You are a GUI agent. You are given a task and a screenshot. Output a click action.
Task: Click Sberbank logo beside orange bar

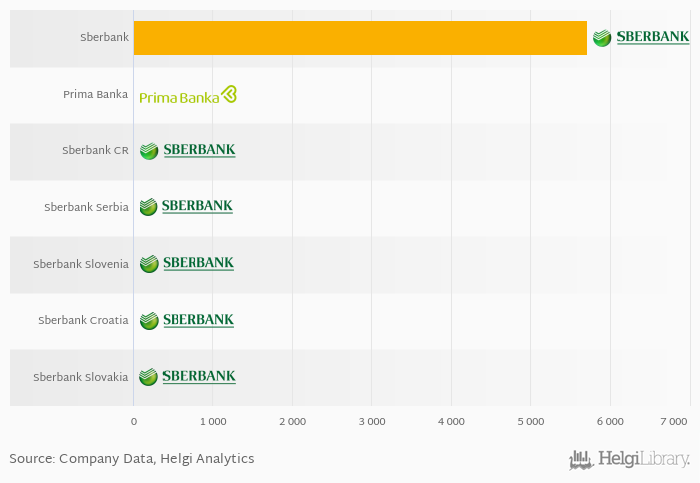(641, 37)
